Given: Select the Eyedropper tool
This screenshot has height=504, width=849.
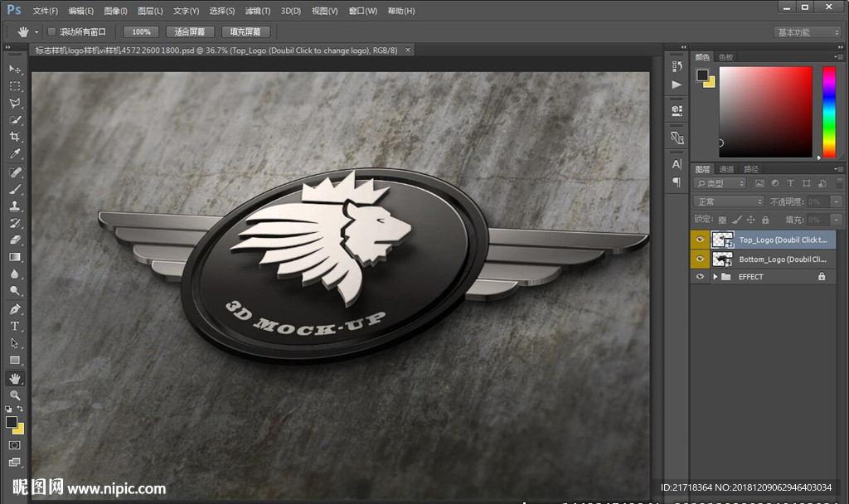Looking at the screenshot, I should click(x=15, y=153).
